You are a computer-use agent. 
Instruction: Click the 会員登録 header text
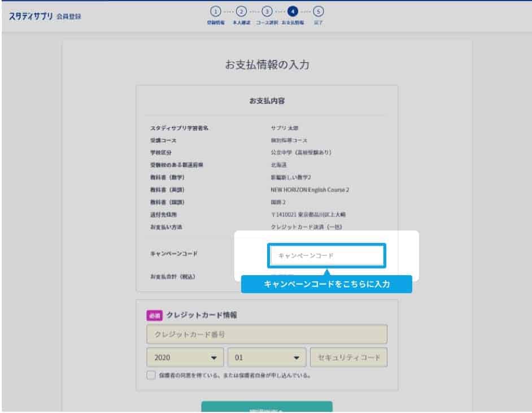[69, 16]
